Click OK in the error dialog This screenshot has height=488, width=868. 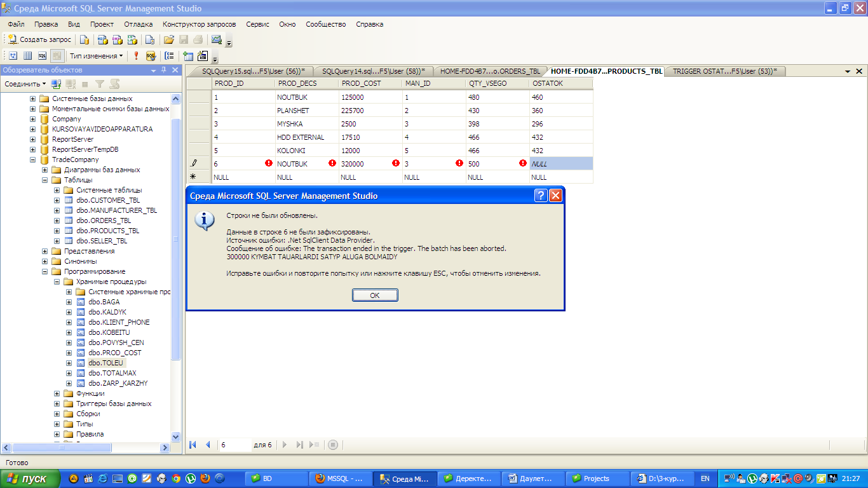[375, 295]
